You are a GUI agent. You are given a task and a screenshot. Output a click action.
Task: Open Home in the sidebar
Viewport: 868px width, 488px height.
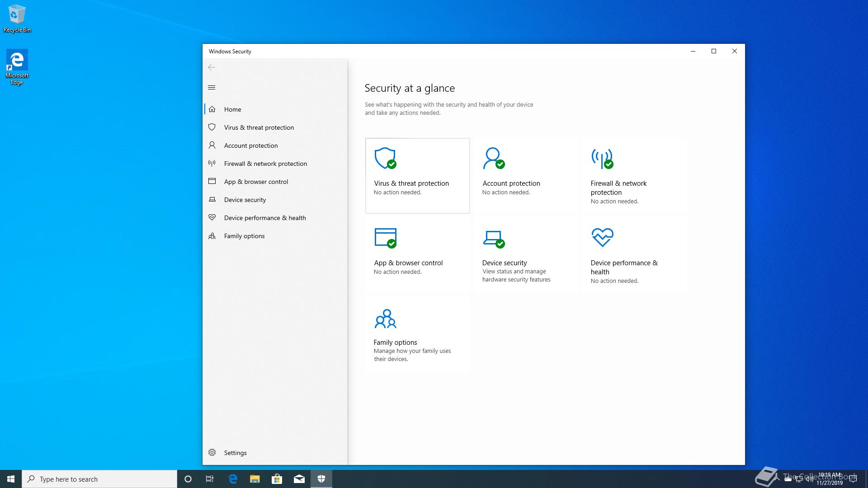click(275, 109)
